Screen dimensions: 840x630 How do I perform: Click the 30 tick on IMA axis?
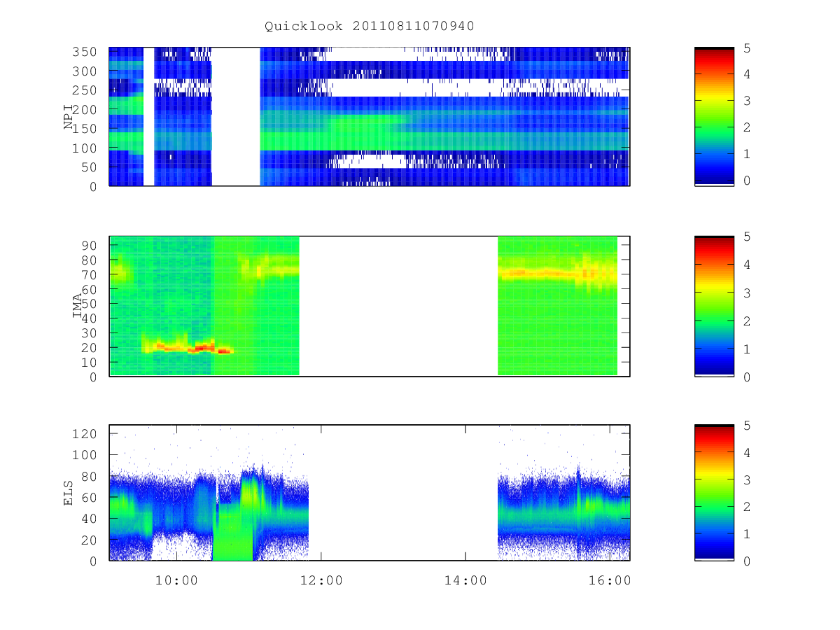[x=90, y=332]
